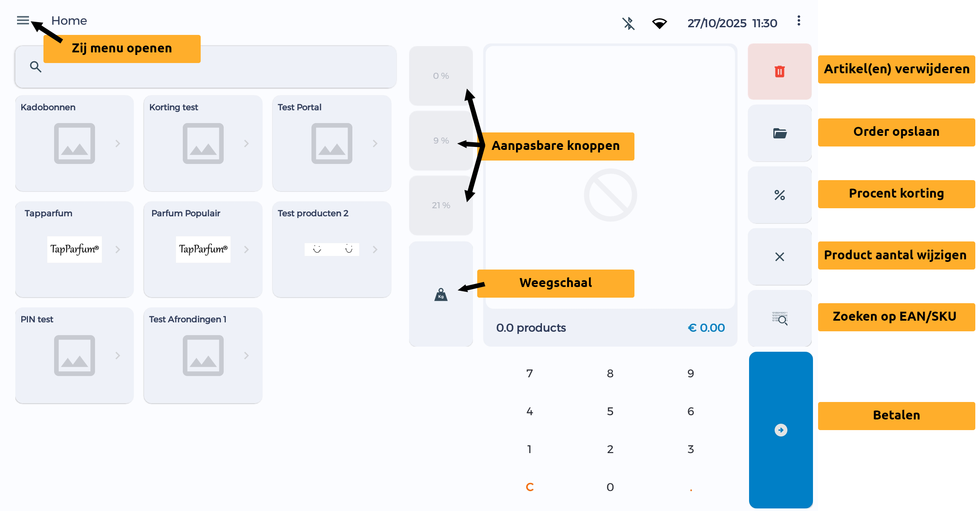Apply percent discount button
The width and height of the screenshot is (980, 511).
[779, 195]
